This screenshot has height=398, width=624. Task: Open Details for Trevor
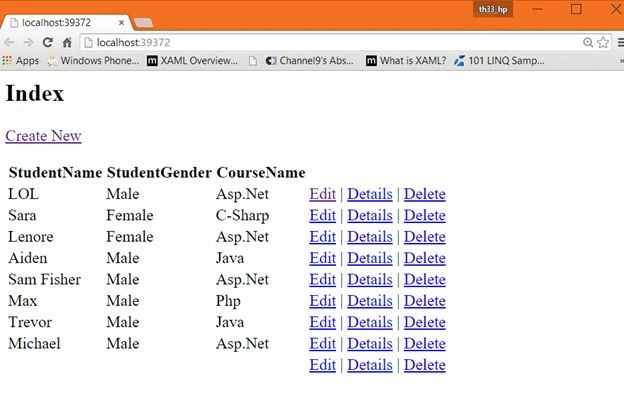click(x=370, y=322)
